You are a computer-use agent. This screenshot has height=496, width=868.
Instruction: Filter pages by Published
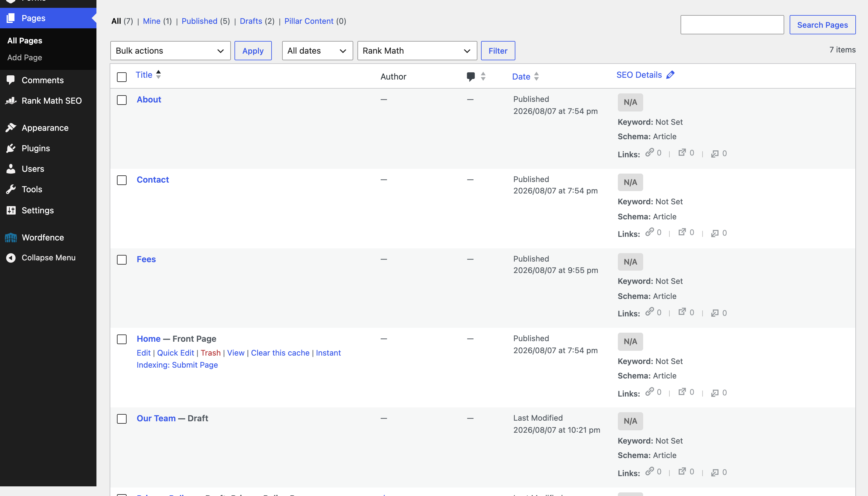point(199,21)
